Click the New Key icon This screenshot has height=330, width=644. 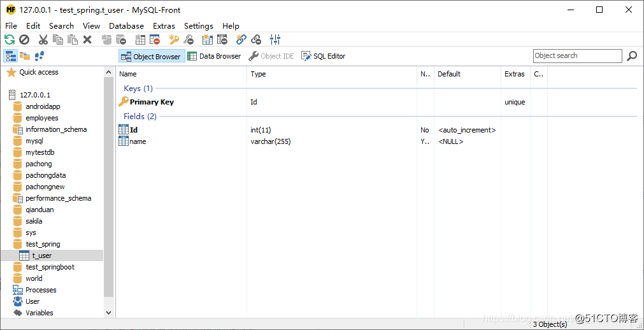[x=174, y=39]
